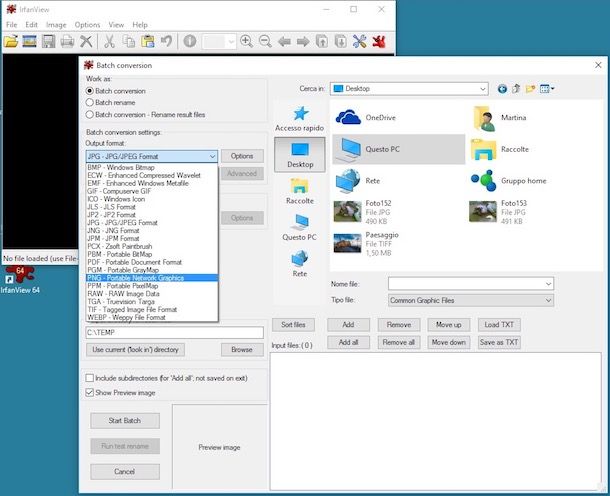The width and height of the screenshot is (610, 496).
Task: Click the Cancel button in Batch conversion
Action: (x=125, y=471)
